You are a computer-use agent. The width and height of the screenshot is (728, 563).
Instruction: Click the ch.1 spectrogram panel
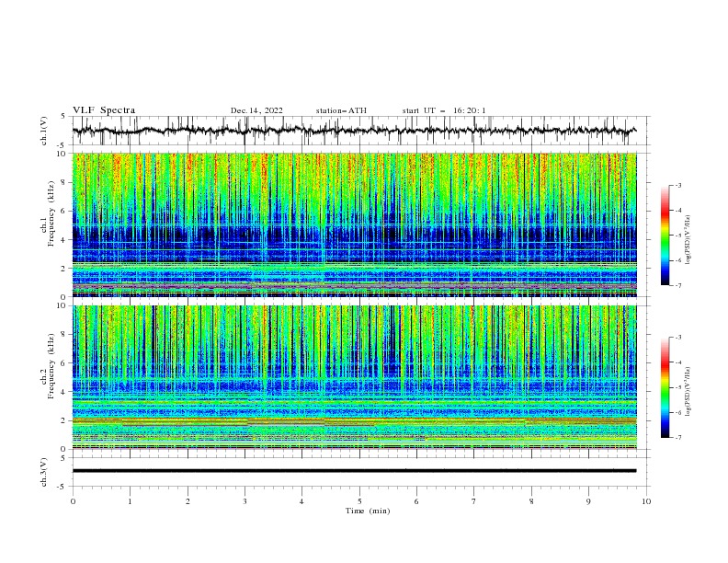click(x=355, y=224)
